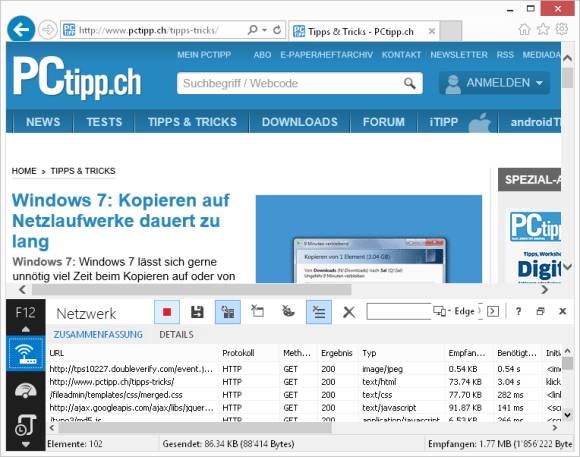Click the Suchbegriff / Webcode search field
This screenshot has height=457, width=580.
tap(300, 83)
